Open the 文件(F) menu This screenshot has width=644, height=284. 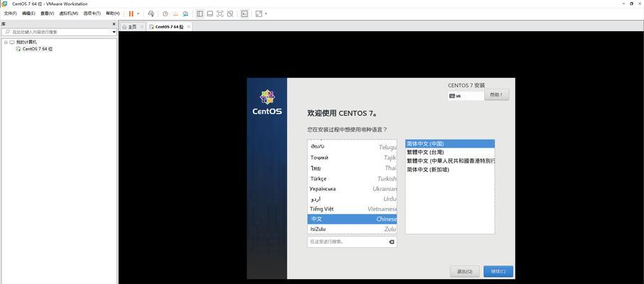tap(10, 13)
